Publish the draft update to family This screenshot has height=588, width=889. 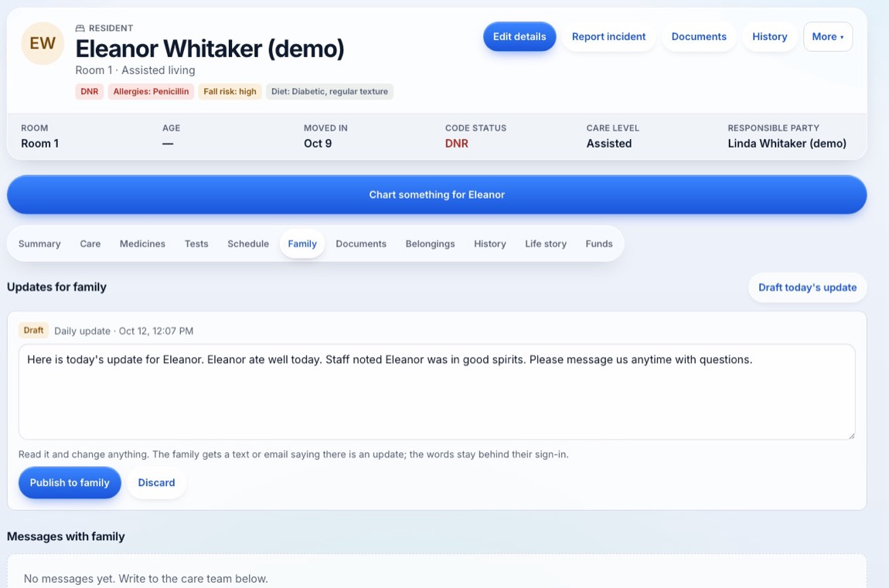(x=70, y=483)
